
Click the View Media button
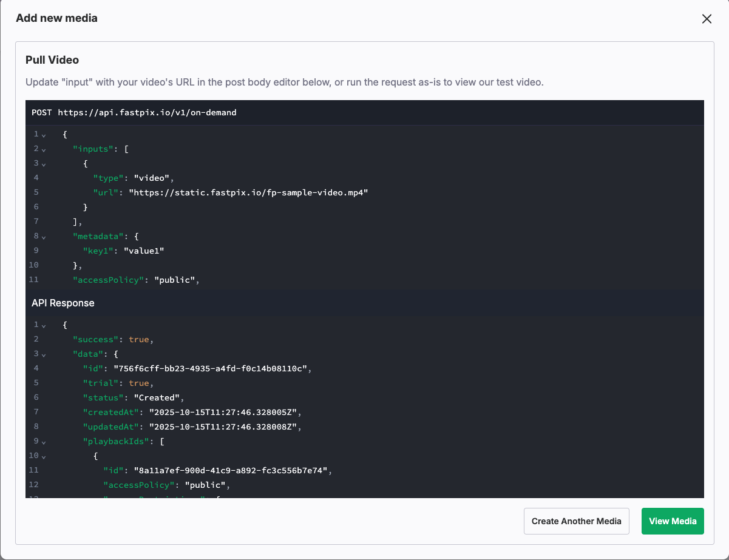pos(672,521)
